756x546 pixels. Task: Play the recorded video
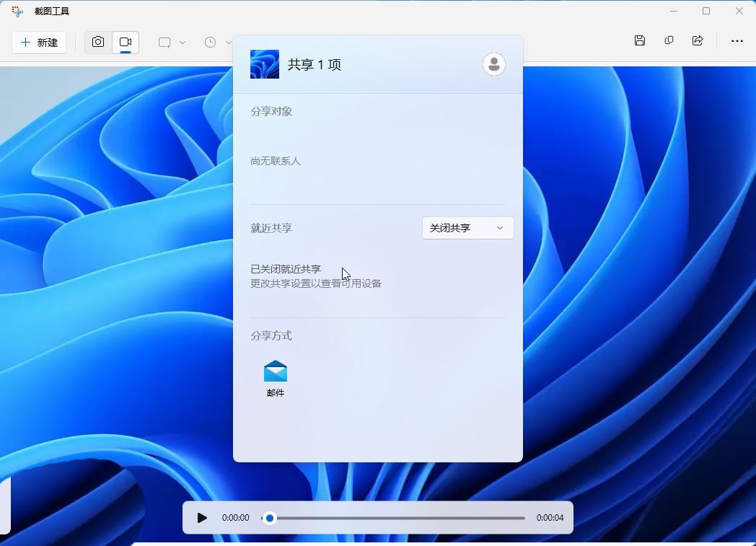click(202, 518)
